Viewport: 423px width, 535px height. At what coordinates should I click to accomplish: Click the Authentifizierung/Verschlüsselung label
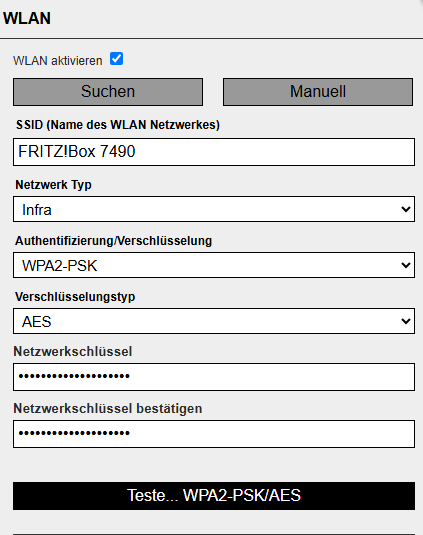point(114,241)
